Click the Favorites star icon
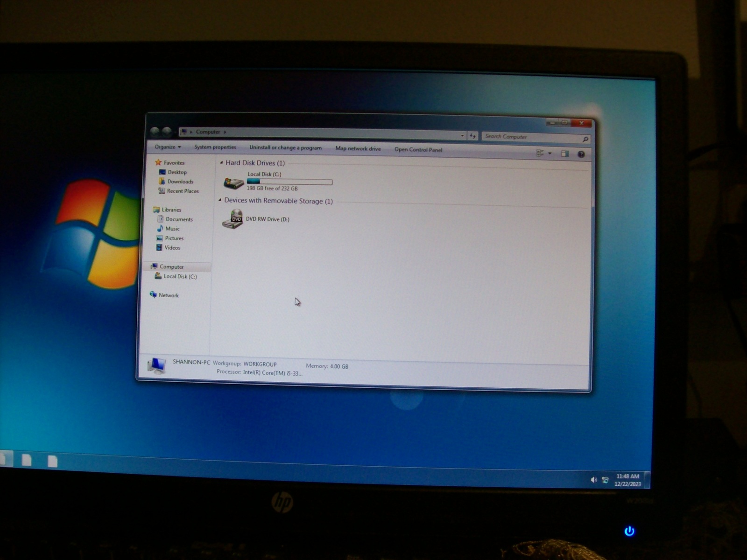The image size is (747, 560). pyautogui.click(x=158, y=162)
